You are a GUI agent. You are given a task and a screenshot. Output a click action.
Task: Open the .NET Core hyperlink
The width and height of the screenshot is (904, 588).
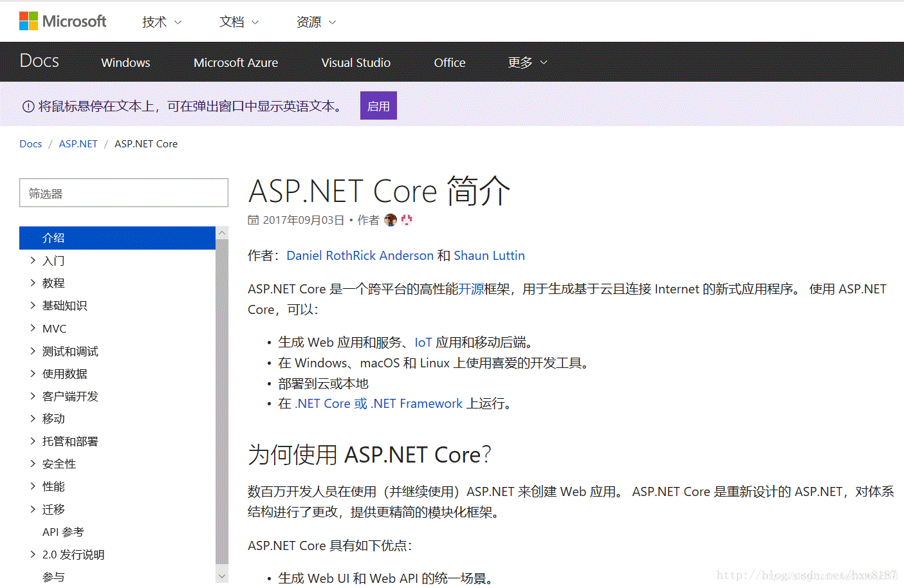tap(325, 403)
